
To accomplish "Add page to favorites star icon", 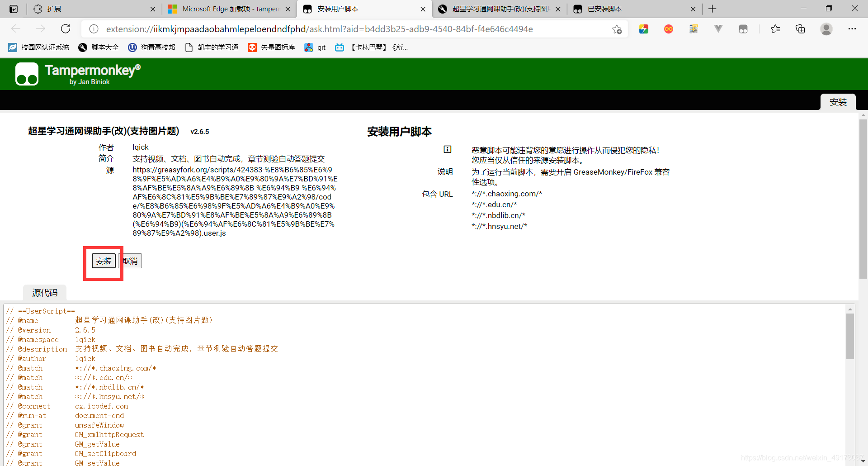I will (x=617, y=29).
